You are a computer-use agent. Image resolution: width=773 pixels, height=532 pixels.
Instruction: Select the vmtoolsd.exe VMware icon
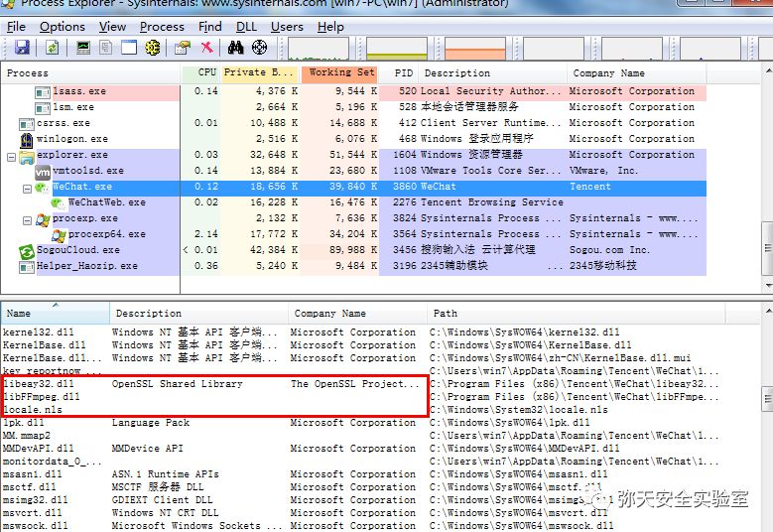(43, 172)
